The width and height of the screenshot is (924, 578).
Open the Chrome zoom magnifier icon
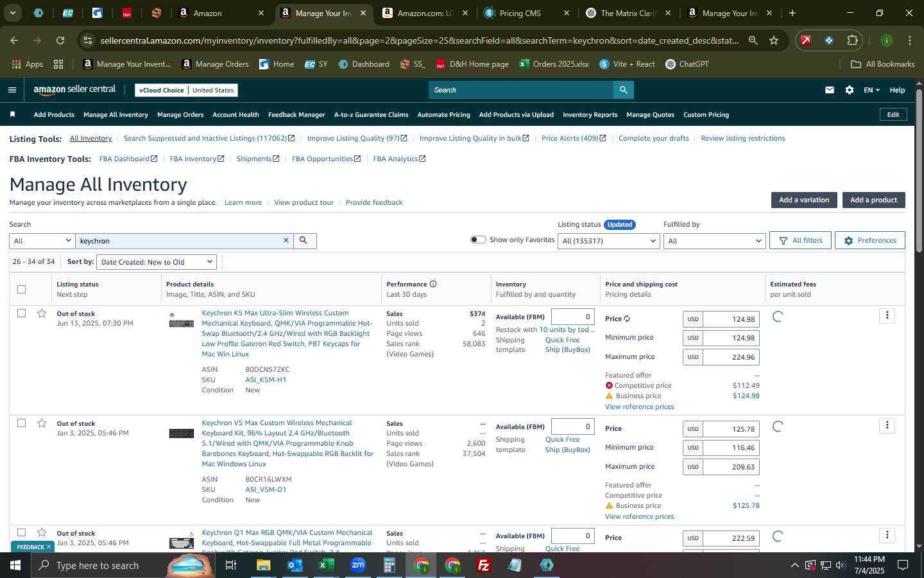pyautogui.click(x=753, y=40)
